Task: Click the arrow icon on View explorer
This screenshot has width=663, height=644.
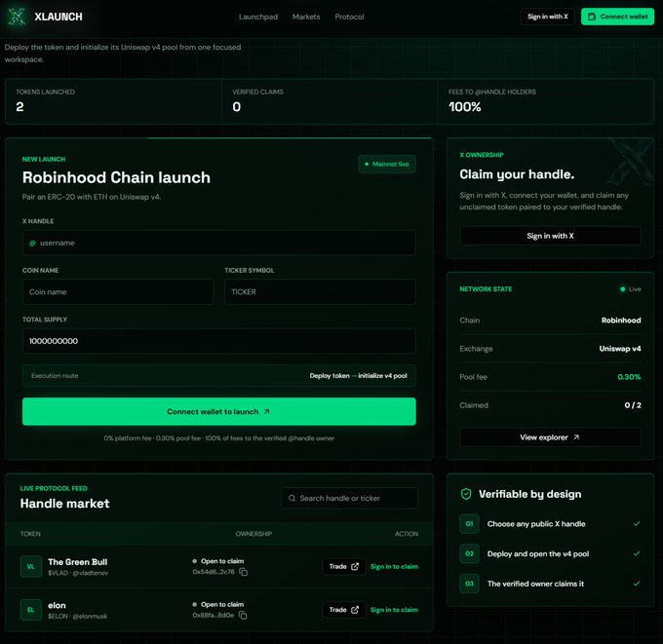Action: tap(576, 437)
